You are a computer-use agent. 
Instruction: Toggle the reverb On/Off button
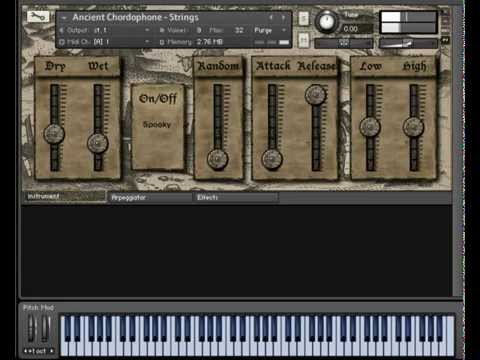(158, 98)
